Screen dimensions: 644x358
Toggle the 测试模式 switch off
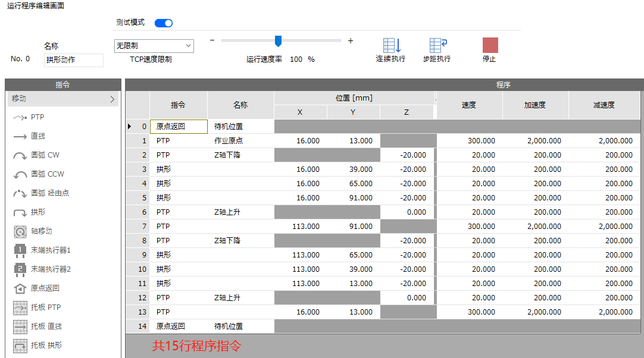click(164, 23)
